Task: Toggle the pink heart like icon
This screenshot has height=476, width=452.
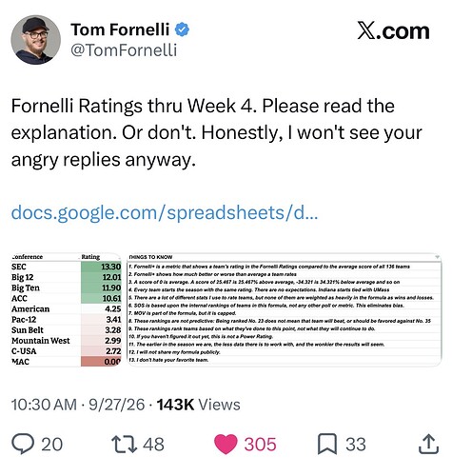Action: point(226,444)
